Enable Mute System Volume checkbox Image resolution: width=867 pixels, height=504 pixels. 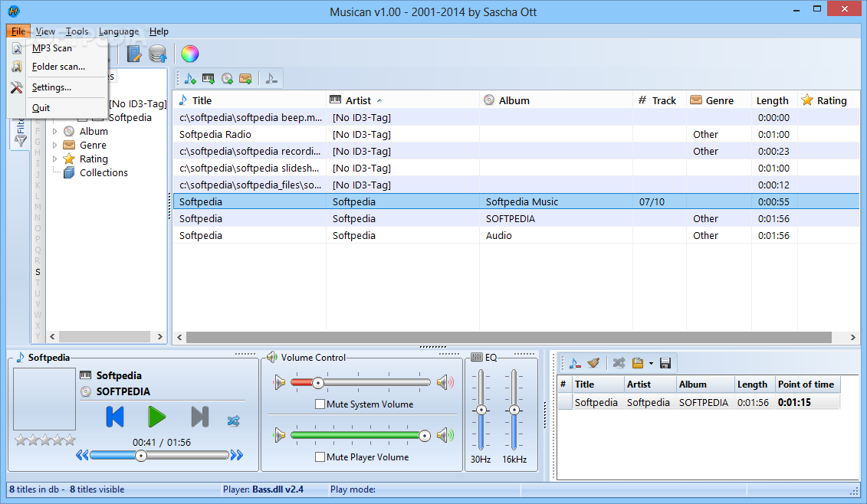point(320,404)
